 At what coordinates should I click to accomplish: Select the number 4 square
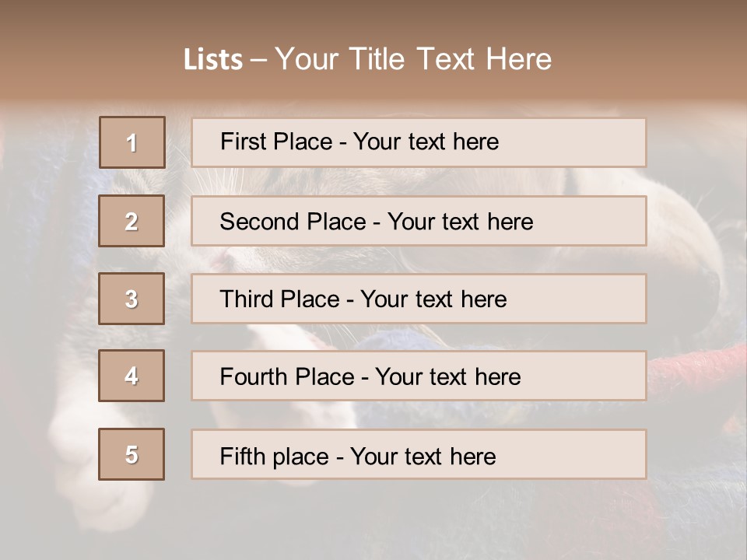pos(132,376)
